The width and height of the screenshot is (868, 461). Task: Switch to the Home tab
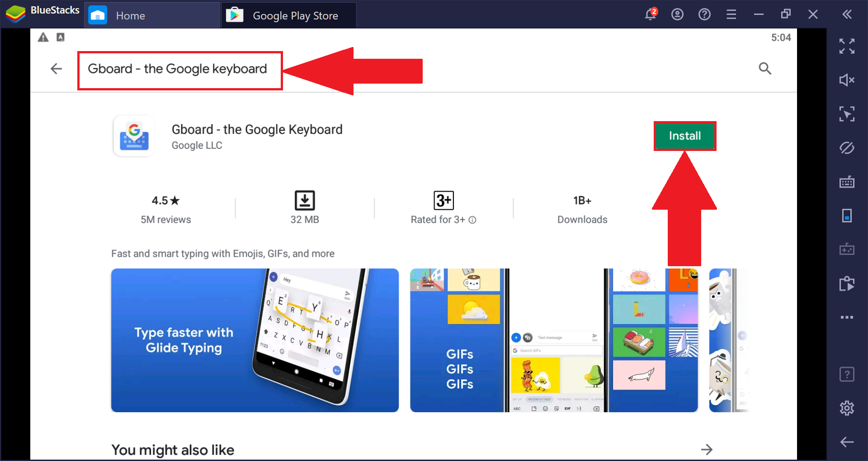coord(151,15)
